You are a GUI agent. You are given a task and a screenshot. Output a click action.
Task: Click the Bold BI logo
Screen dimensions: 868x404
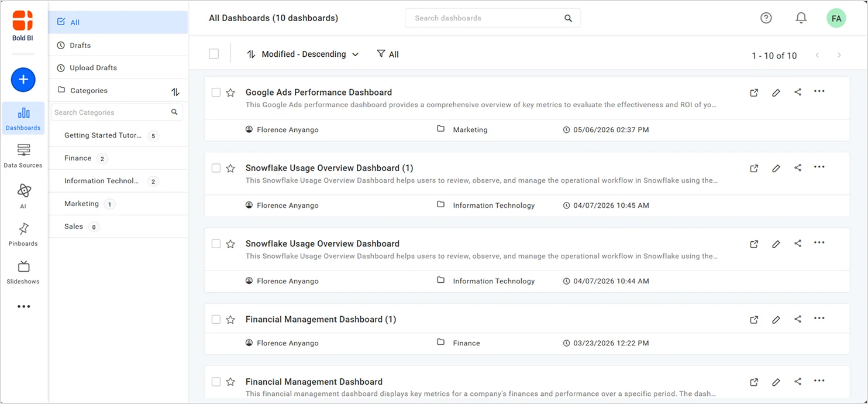pos(23,25)
